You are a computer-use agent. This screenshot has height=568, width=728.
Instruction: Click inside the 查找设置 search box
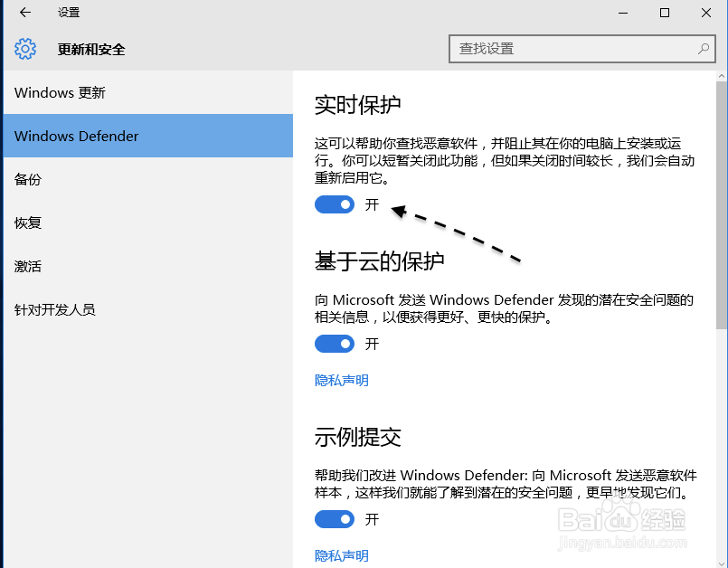click(x=561, y=49)
